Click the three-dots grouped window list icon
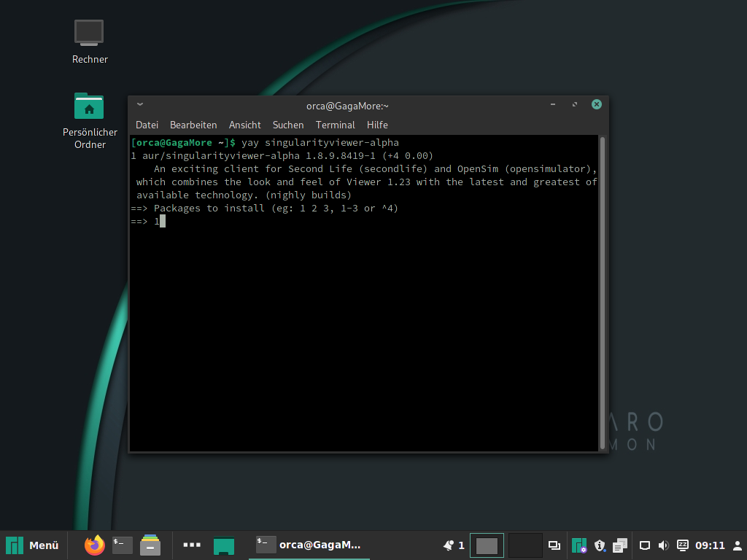 point(192,545)
